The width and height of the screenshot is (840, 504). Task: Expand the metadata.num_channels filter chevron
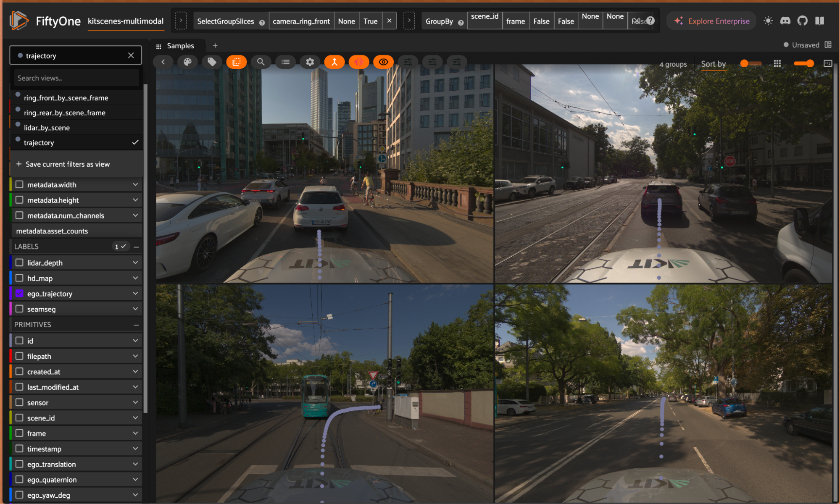pyautogui.click(x=135, y=215)
